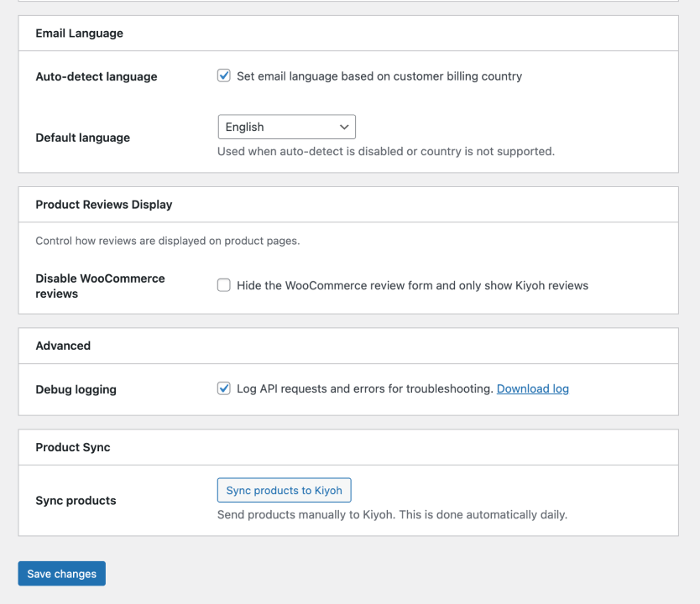Open the Default language dropdown
Viewport: 700px width, 604px height.
285,127
